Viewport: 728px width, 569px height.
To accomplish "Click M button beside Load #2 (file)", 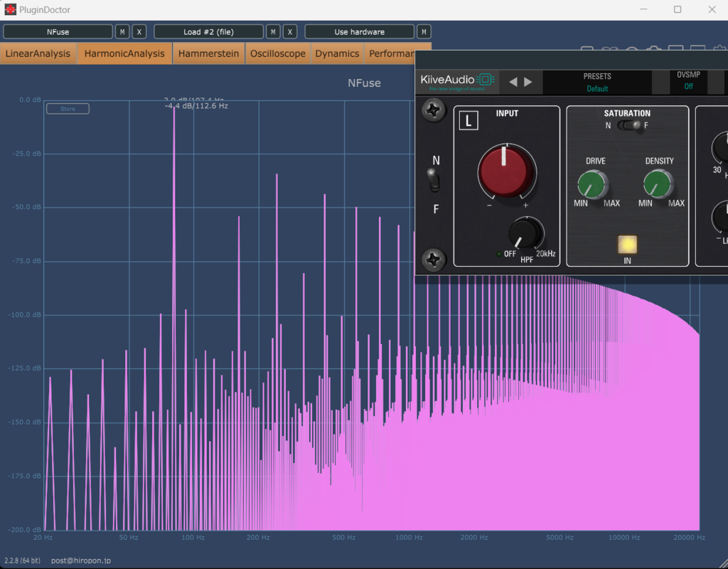I will click(273, 31).
